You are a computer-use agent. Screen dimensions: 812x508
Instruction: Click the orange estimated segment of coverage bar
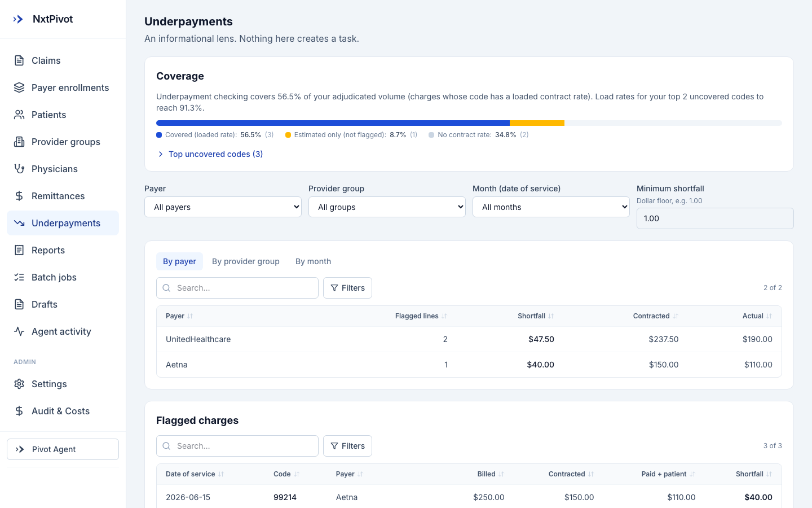coord(537,123)
